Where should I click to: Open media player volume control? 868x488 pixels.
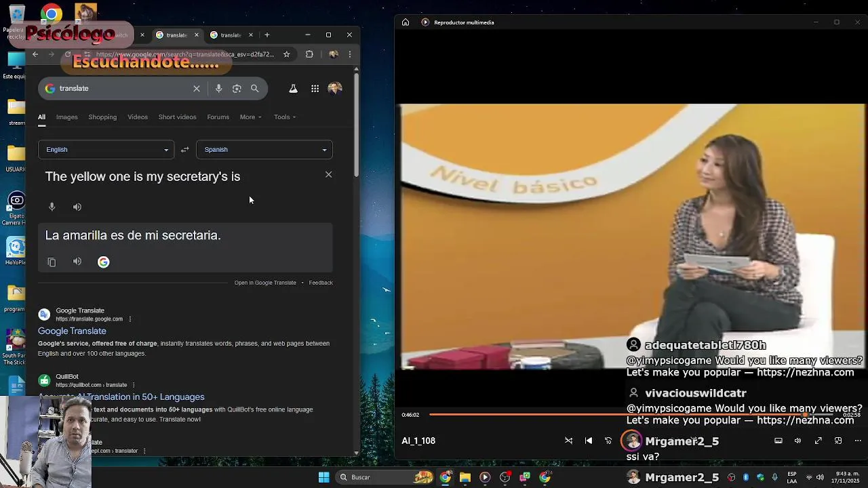tap(798, 441)
